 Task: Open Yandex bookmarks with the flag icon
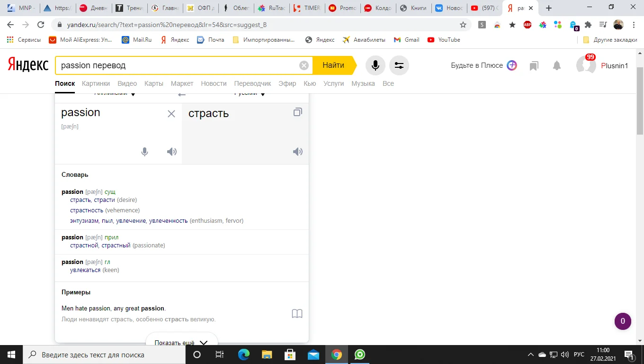(x=534, y=65)
